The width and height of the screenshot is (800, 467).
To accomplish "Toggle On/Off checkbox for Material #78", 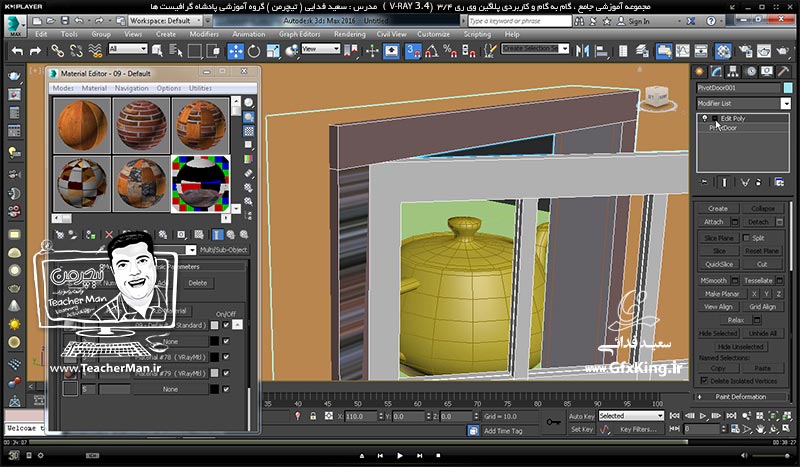I will click(x=226, y=357).
